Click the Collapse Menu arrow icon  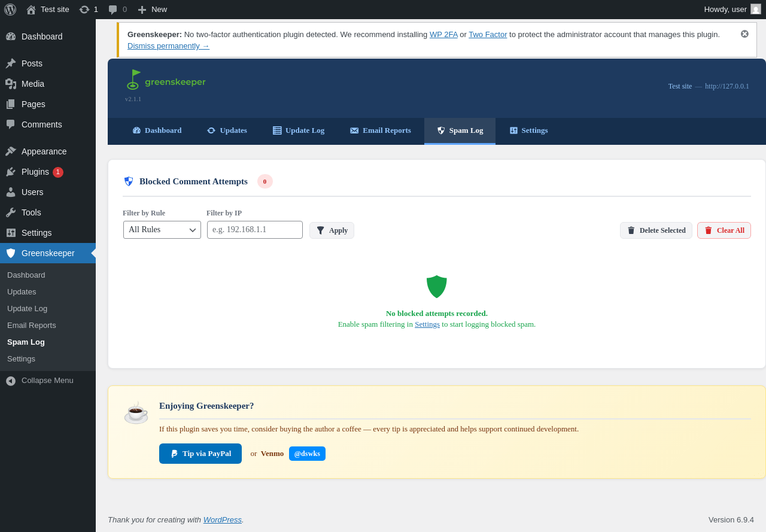[11, 381]
